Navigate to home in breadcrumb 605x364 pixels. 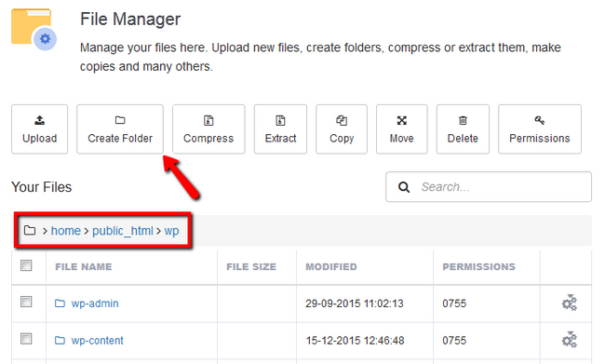66,231
